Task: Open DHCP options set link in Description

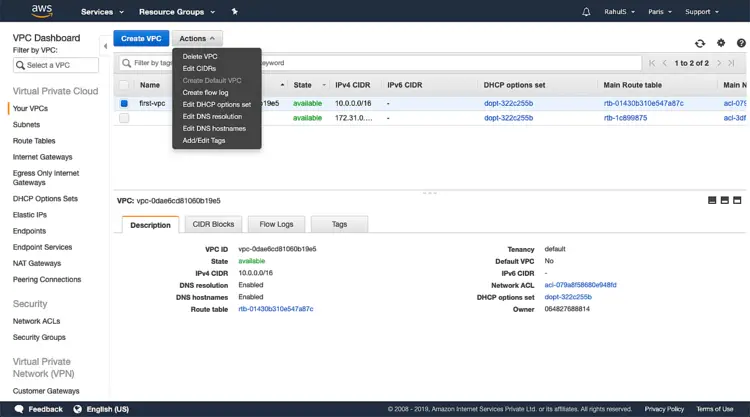Action: point(568,296)
